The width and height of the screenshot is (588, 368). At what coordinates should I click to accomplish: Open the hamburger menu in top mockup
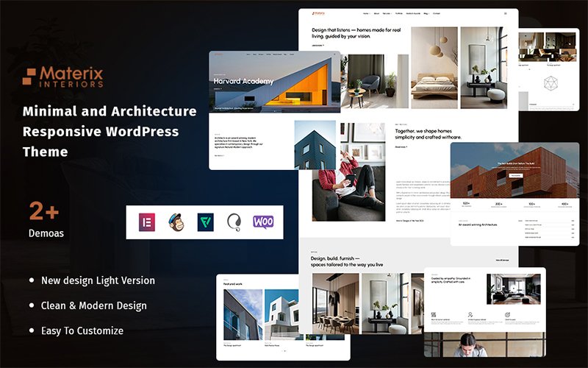(x=505, y=14)
